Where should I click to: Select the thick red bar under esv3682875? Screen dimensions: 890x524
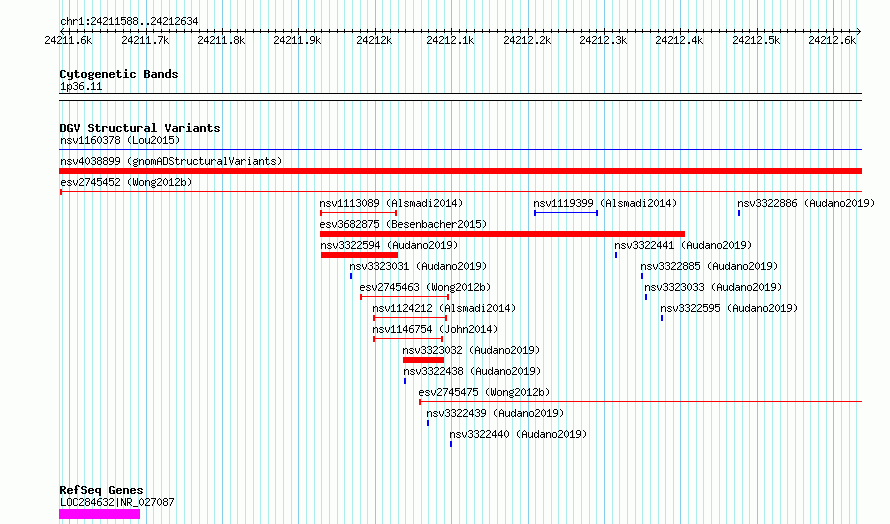502,234
